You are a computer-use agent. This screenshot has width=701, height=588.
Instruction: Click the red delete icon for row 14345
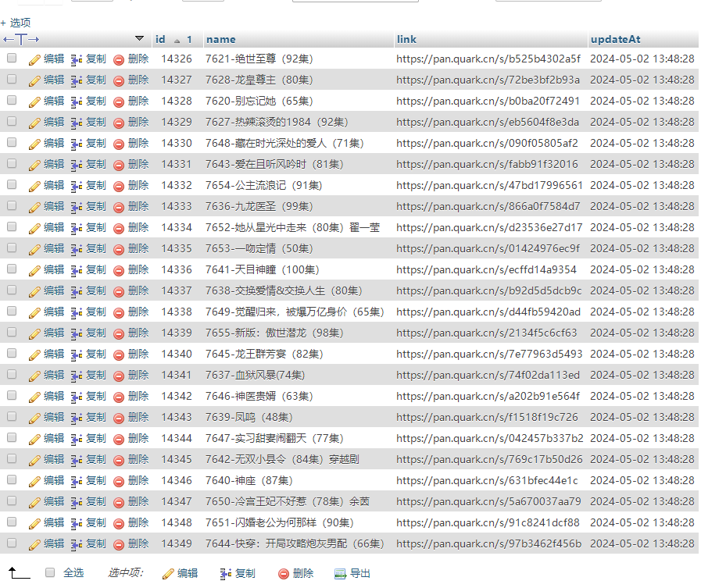click(119, 460)
